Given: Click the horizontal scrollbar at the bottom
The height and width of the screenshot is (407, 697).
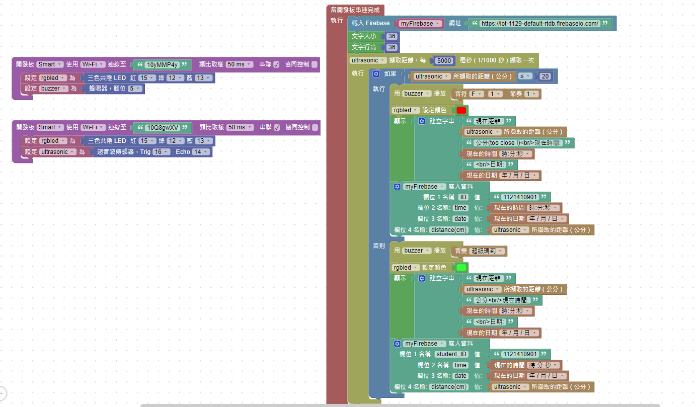Looking at the screenshot, I should [400, 404].
